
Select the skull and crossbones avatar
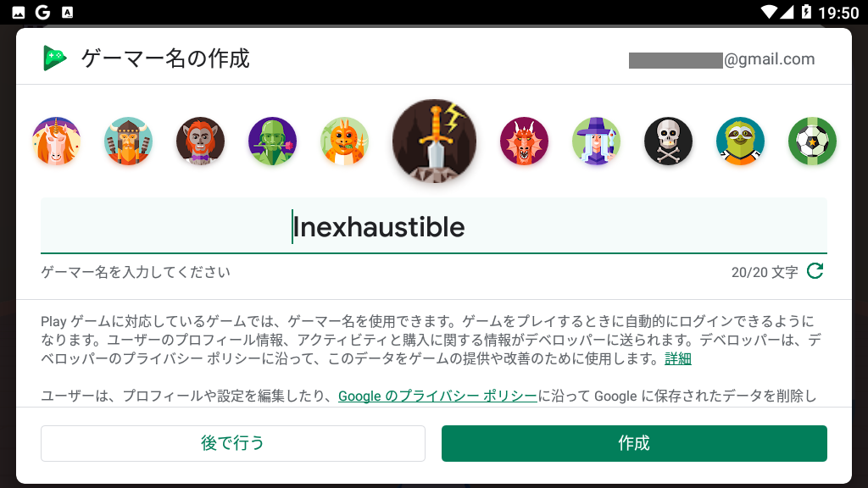pos(668,141)
